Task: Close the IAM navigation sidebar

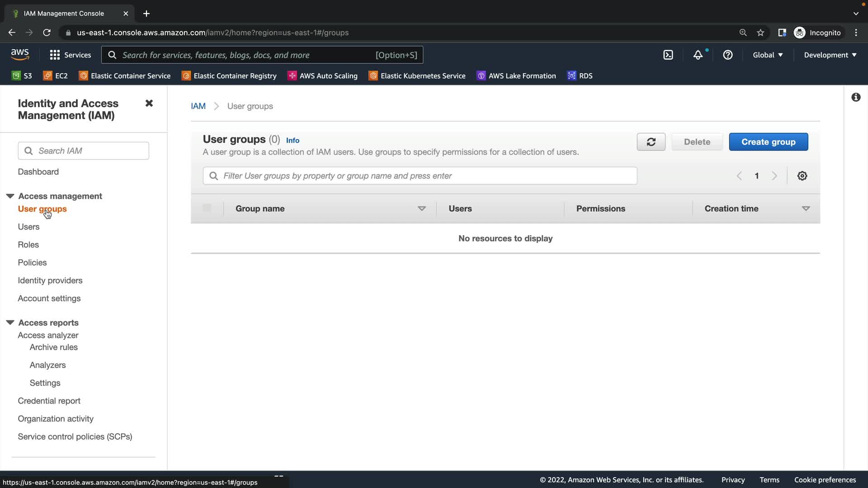Action: point(149,103)
